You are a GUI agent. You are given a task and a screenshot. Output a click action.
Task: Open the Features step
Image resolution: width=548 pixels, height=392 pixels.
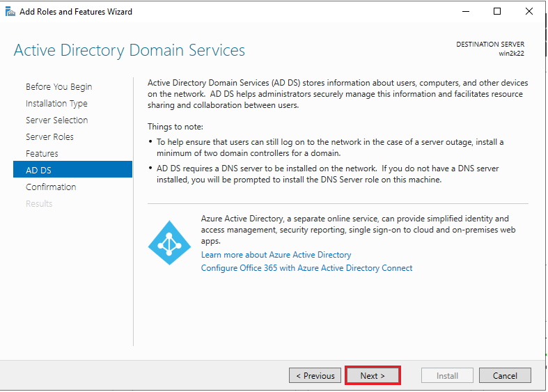pos(42,154)
